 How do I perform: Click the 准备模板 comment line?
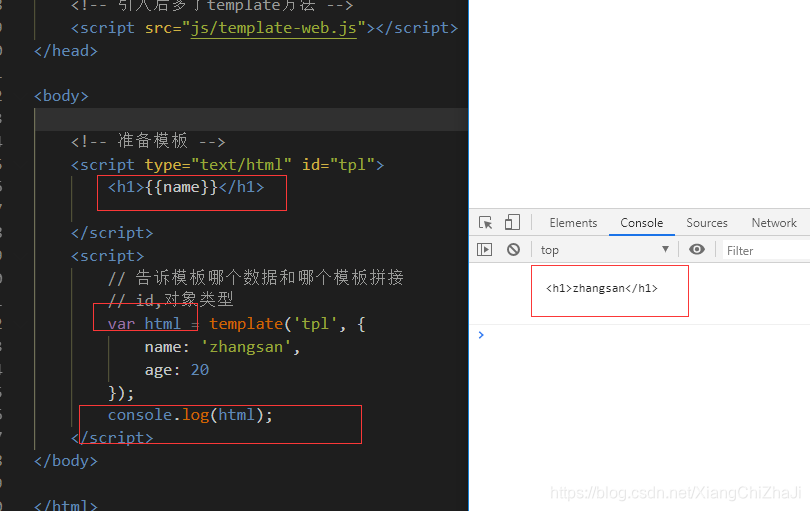pyautogui.click(x=148, y=141)
